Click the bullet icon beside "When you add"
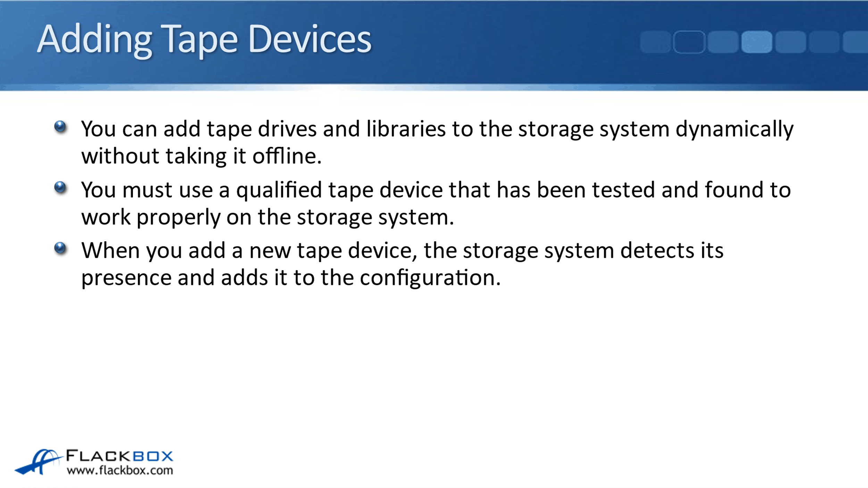Screen dimensions: 868x488 (60, 248)
